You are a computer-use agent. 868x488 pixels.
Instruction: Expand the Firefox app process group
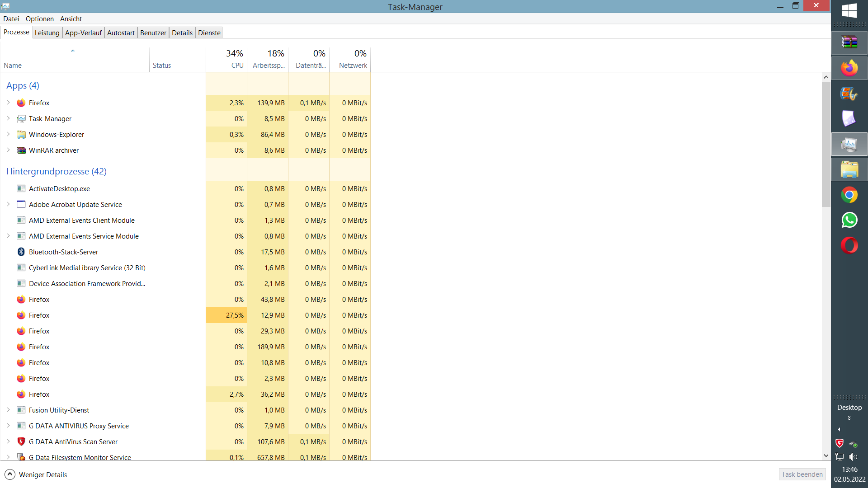pyautogui.click(x=8, y=103)
